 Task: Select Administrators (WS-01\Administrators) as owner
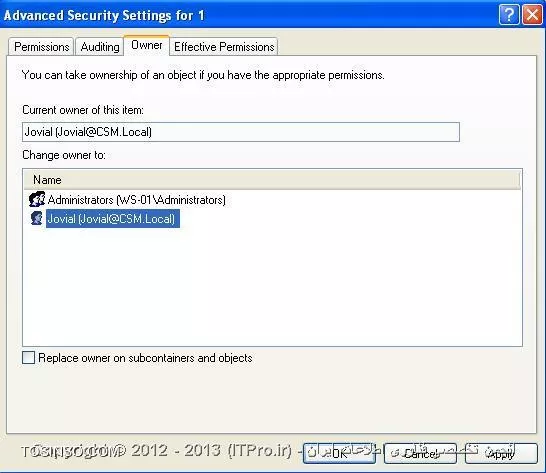136,200
